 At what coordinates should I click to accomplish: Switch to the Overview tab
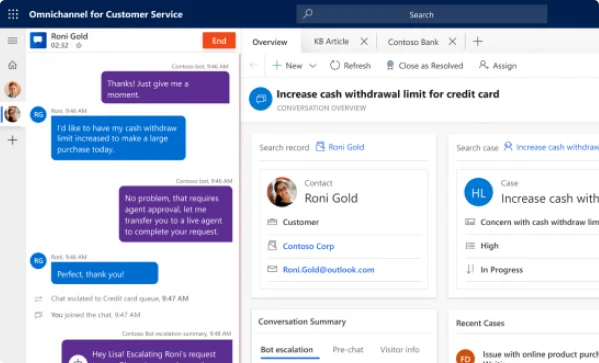pyautogui.click(x=270, y=42)
